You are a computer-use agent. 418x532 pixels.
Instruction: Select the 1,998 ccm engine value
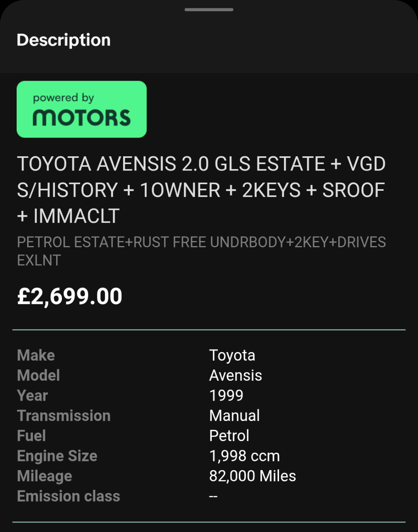(245, 456)
